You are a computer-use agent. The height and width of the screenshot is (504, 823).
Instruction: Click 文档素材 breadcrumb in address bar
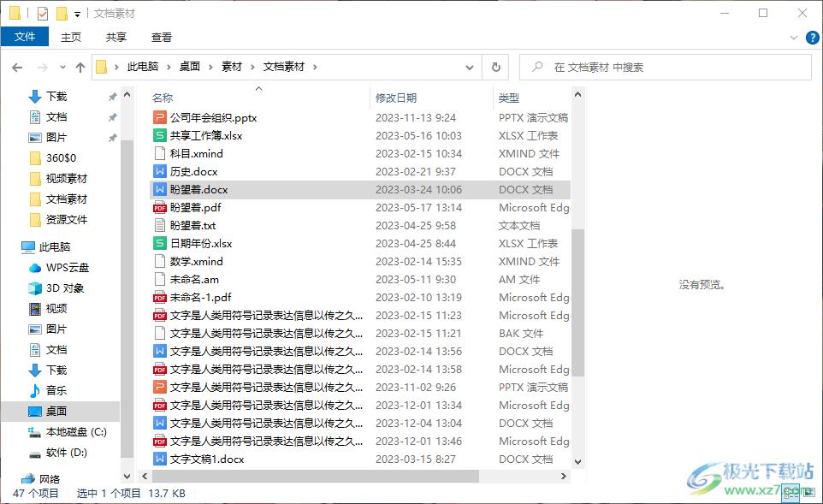283,67
